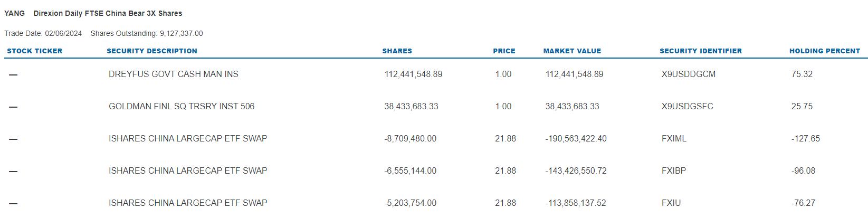Click the 75.32 holding percent value
Screen dimensions: 868x218
click(x=802, y=74)
